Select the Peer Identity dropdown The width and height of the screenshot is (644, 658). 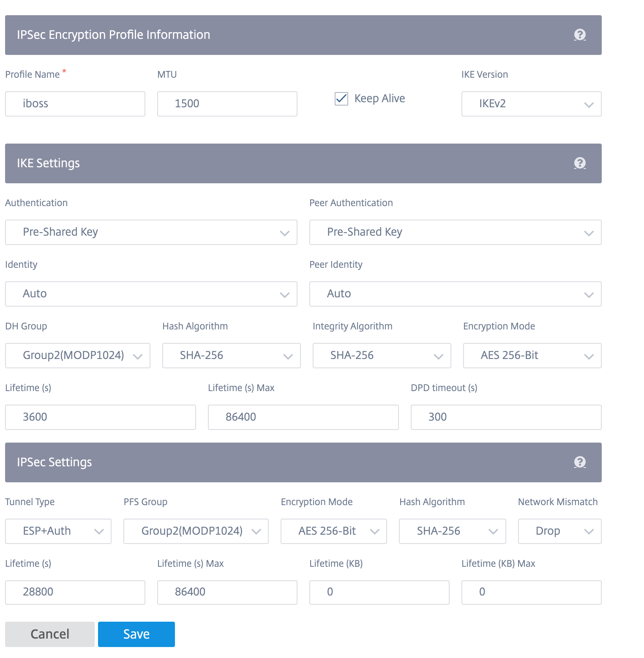(x=455, y=294)
